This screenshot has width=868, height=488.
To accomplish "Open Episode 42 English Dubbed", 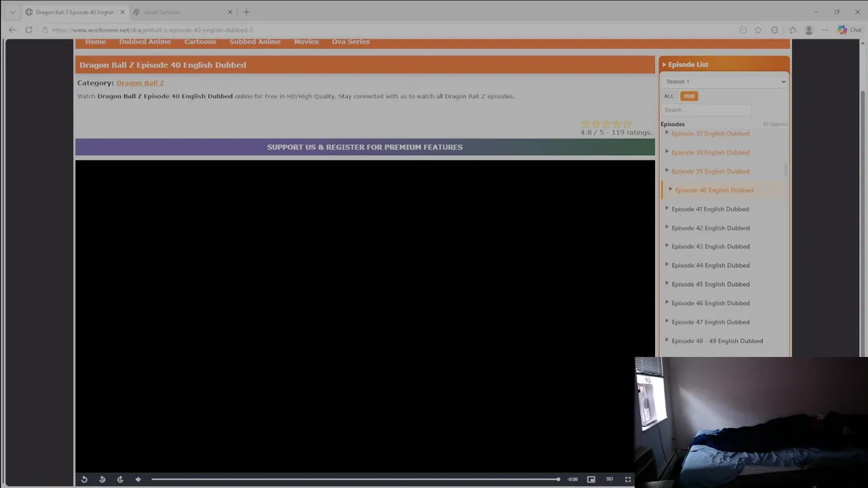I will coord(710,228).
